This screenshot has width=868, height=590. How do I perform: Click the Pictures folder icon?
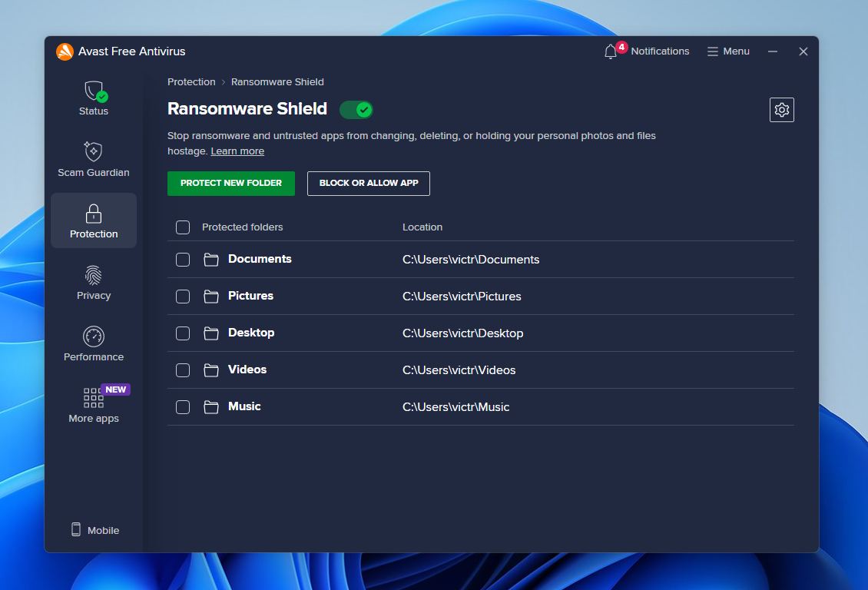tap(211, 296)
